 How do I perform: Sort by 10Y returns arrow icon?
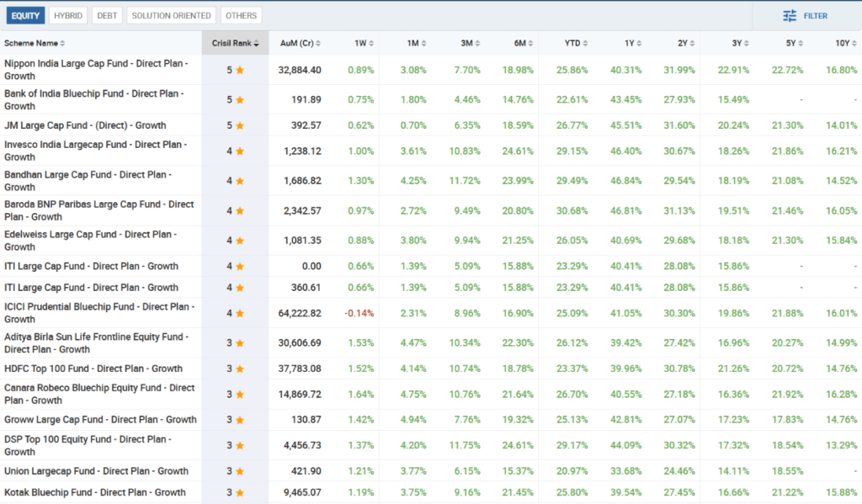[x=854, y=44]
